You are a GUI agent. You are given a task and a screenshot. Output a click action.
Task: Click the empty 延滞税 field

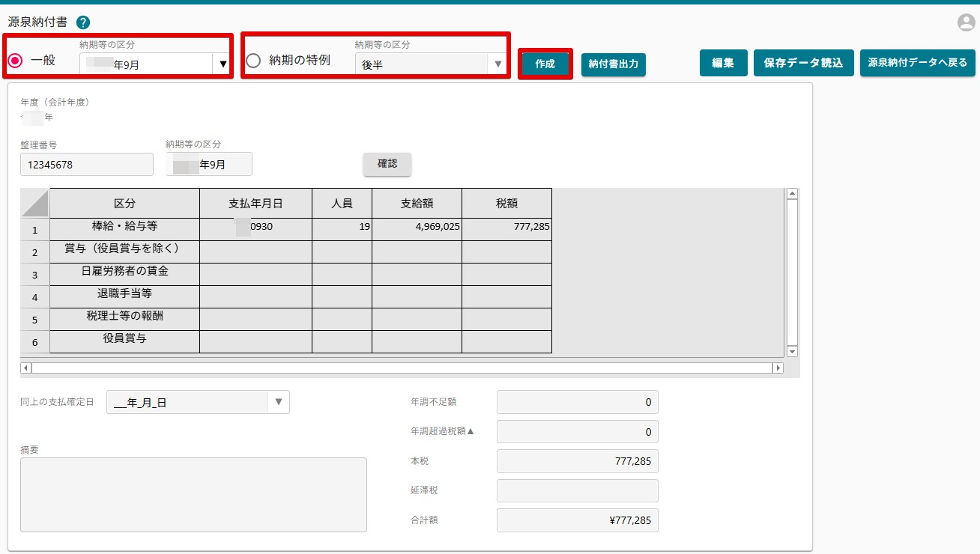(x=578, y=490)
